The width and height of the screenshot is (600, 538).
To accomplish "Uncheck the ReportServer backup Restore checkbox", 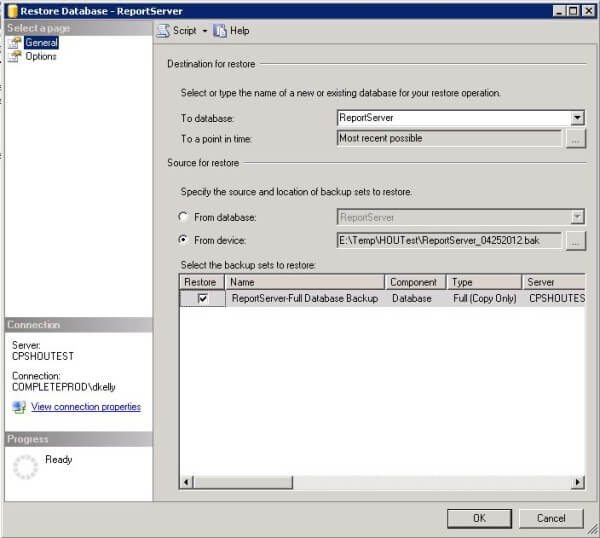I will pyautogui.click(x=203, y=298).
